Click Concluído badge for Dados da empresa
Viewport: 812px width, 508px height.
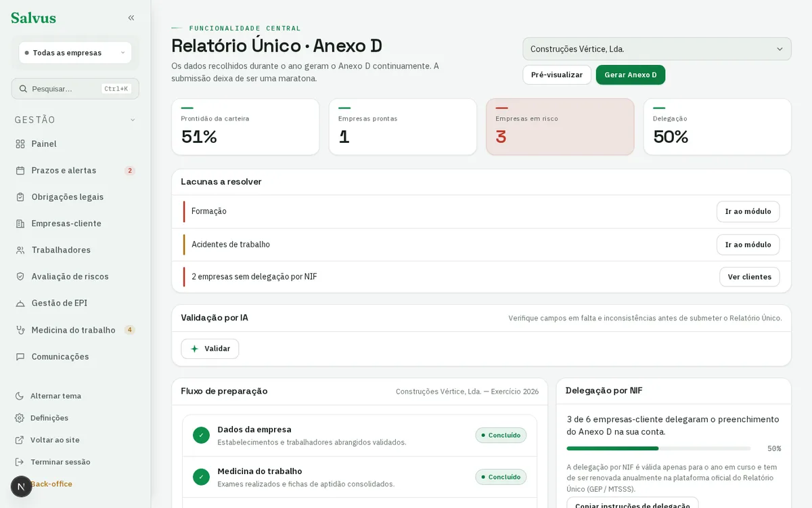tap(501, 436)
